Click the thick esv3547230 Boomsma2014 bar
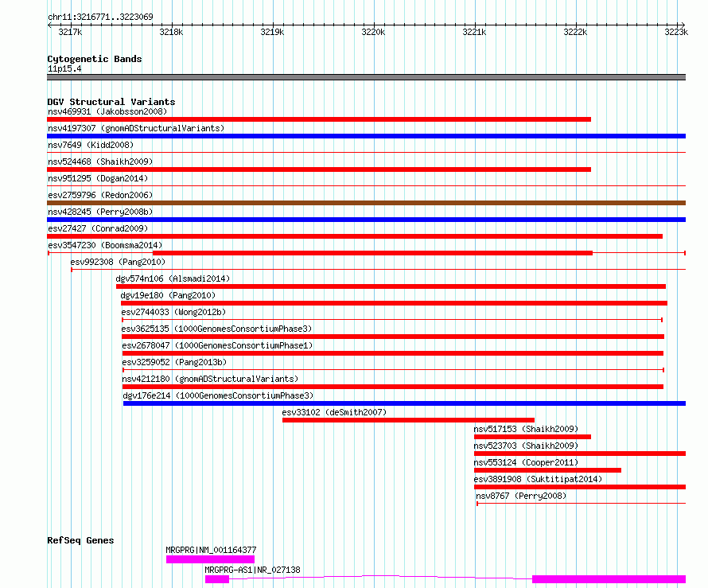This screenshot has width=708, height=588. 372,253
